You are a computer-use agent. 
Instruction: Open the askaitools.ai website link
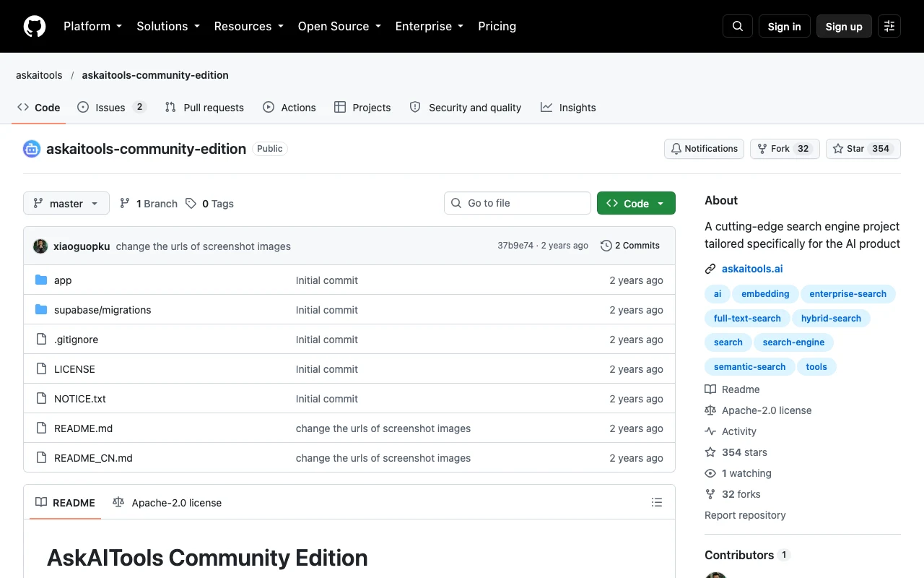point(752,269)
